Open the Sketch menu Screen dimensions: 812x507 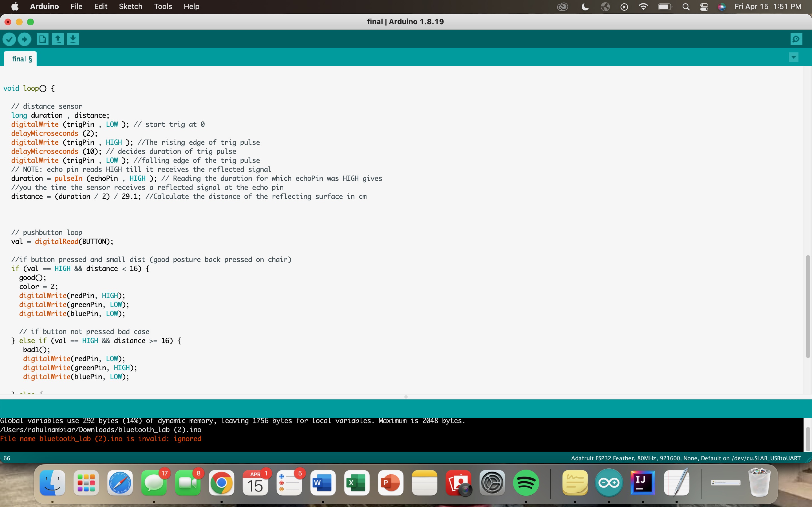pos(130,7)
